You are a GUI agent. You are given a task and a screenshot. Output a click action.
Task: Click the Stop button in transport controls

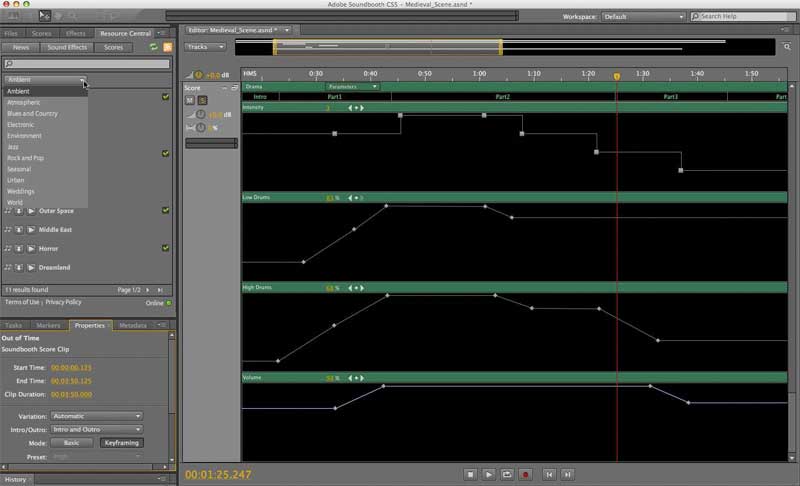click(x=469, y=473)
